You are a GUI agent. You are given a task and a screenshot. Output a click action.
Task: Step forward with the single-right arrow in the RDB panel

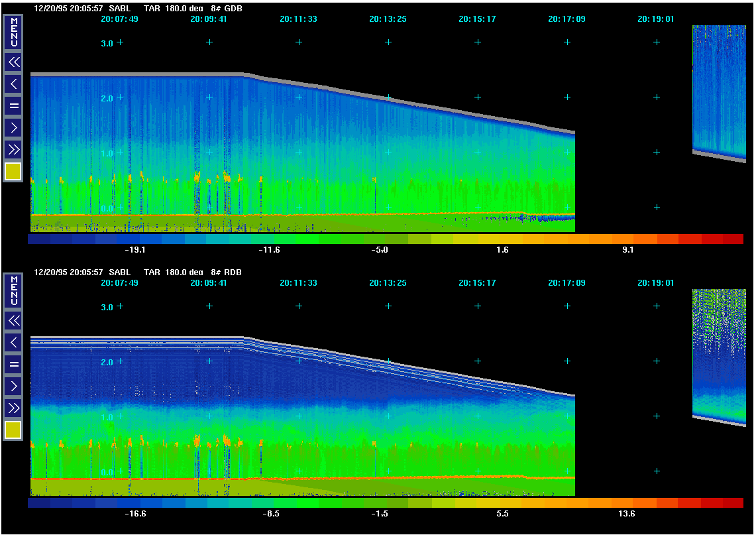[x=13, y=386]
